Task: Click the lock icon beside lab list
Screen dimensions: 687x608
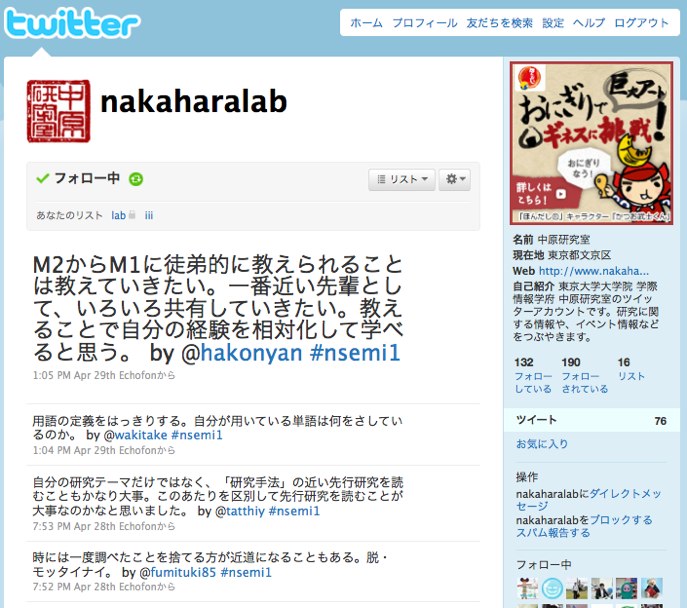Action: click(132, 215)
